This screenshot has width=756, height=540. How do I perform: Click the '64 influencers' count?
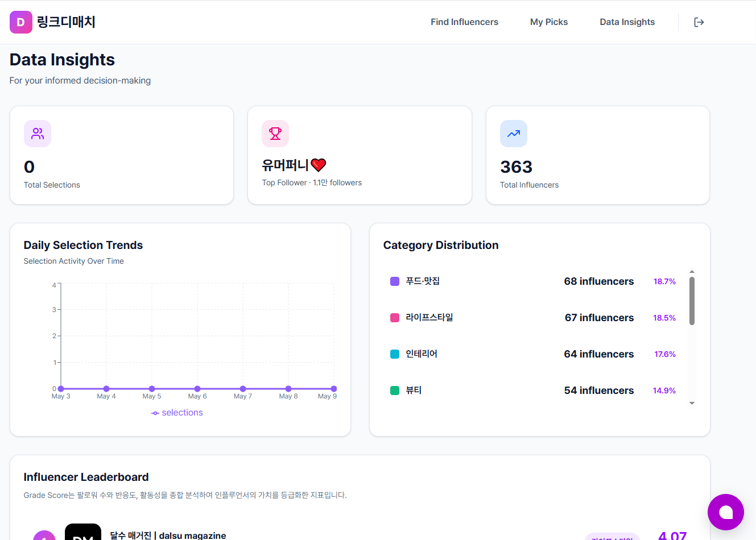599,354
